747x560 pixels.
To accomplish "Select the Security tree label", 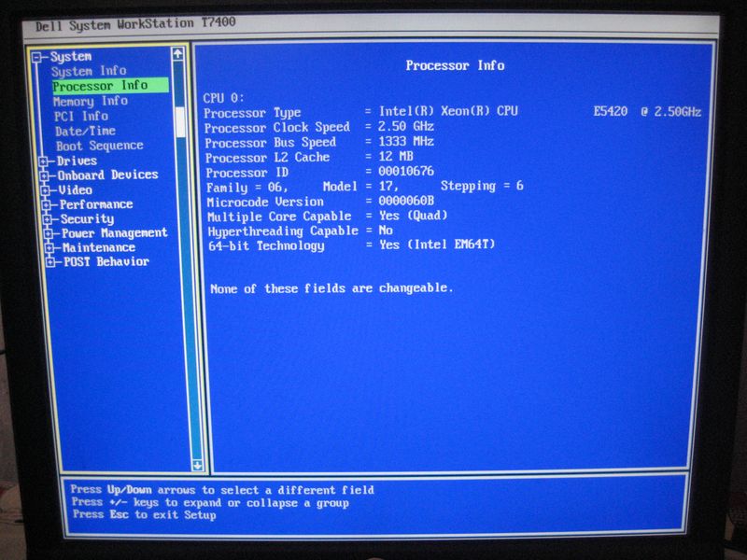I will (87, 219).
